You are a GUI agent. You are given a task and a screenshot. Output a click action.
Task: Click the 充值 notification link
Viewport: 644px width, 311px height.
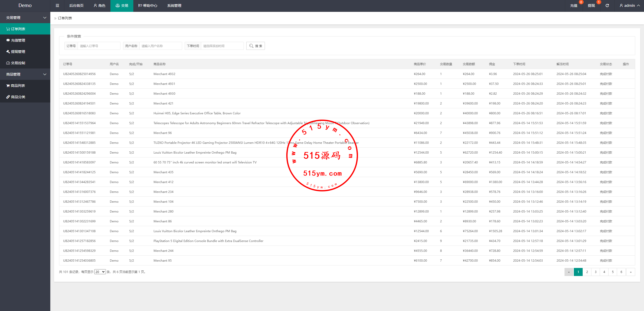coord(574,6)
